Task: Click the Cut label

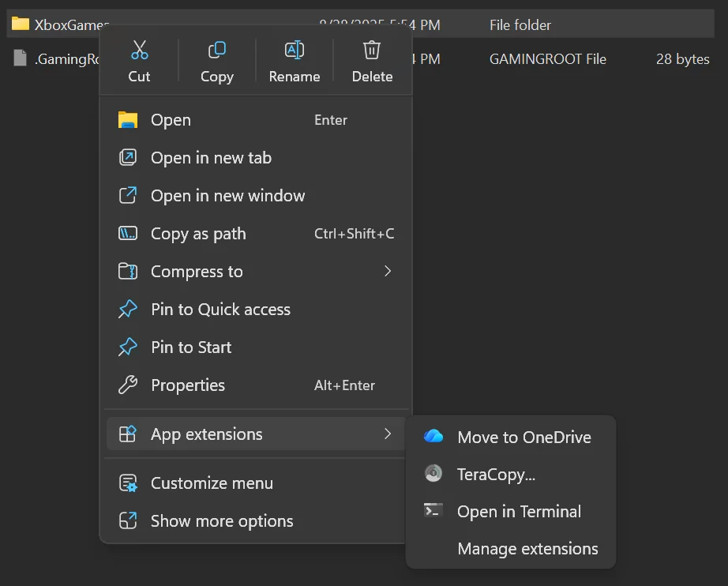Action: click(139, 76)
